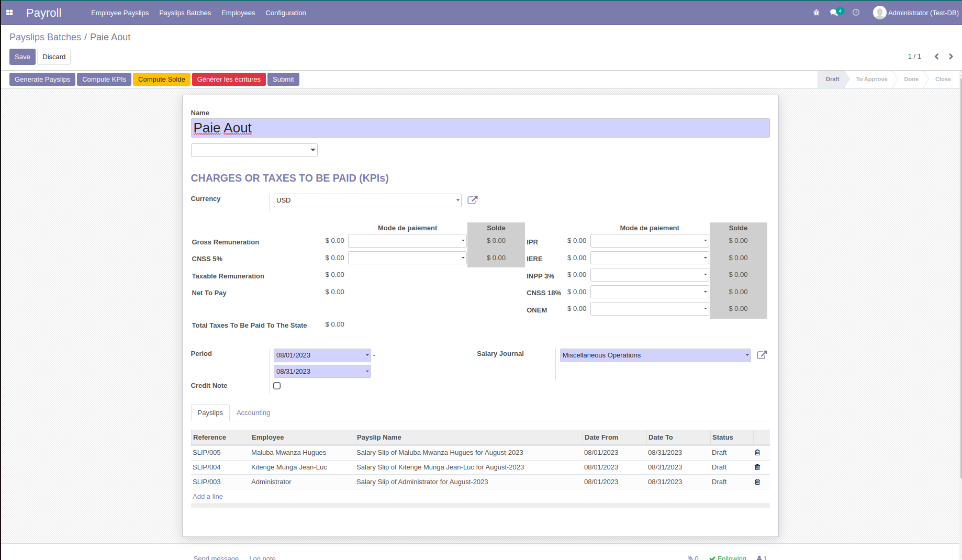
Task: Open external link for USD currency
Action: tap(472, 200)
